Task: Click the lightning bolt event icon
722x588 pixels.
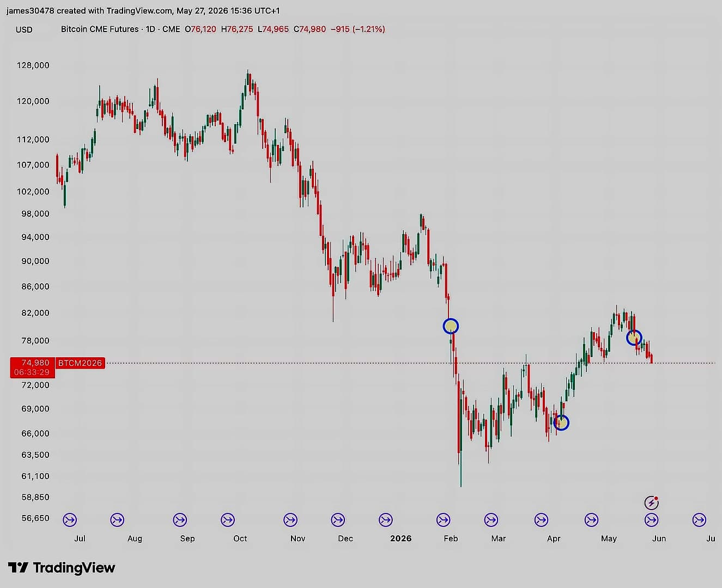Action: point(651,503)
